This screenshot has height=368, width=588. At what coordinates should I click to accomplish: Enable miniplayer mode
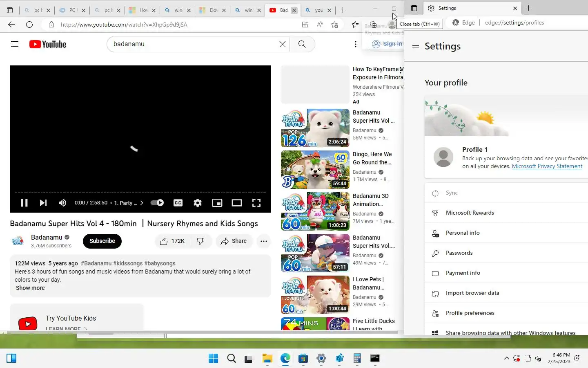coord(217,203)
